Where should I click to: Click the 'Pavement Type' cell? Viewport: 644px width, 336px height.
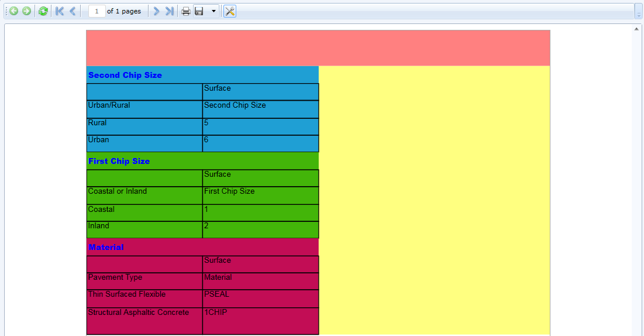coord(144,282)
